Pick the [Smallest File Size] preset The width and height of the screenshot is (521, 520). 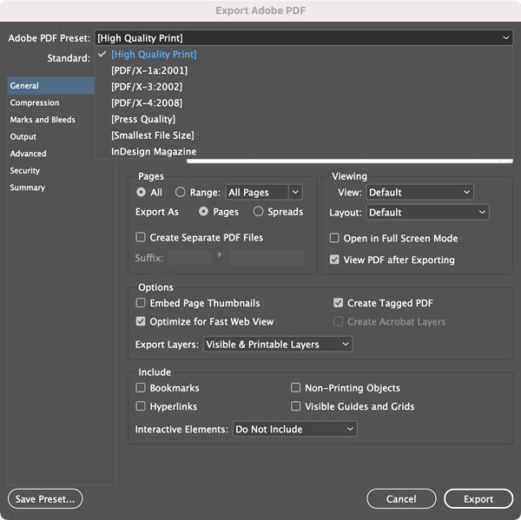pos(153,136)
